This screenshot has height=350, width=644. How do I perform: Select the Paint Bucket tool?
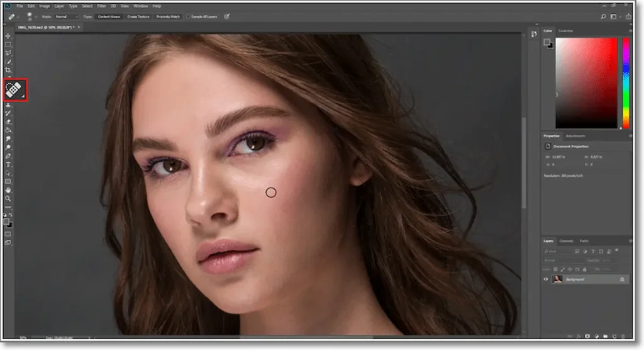click(x=8, y=130)
